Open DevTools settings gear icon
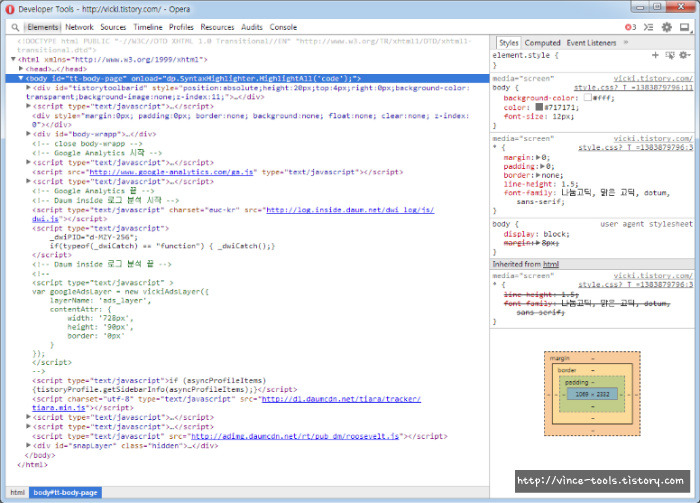Image resolution: width=700 pixels, height=503 pixels. [x=667, y=27]
